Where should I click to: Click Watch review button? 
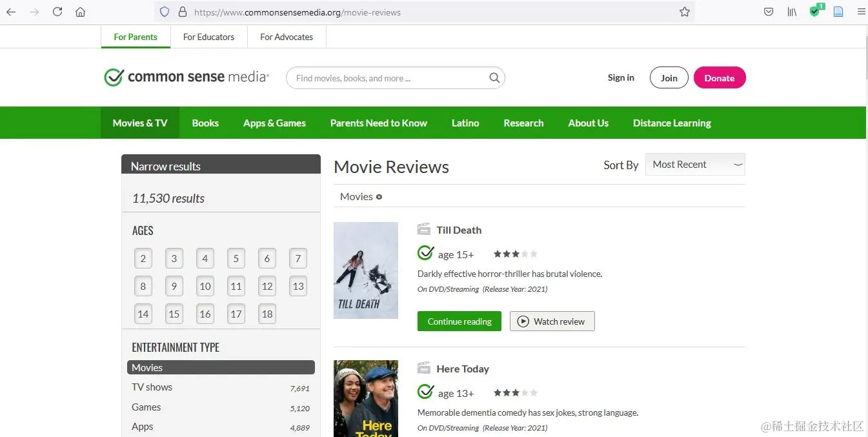[x=552, y=321]
